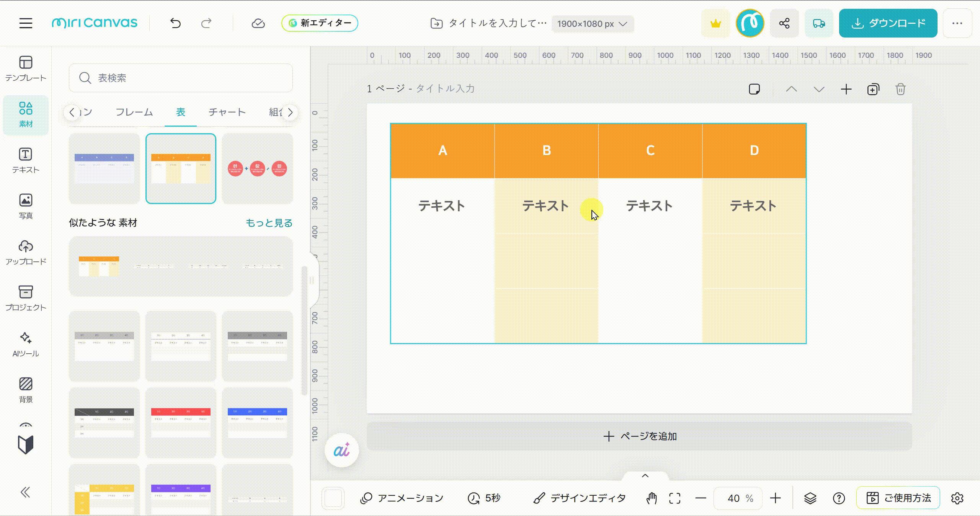The height and width of the screenshot is (516, 980).
Task: Click the ダウンロード button
Action: coord(888,23)
